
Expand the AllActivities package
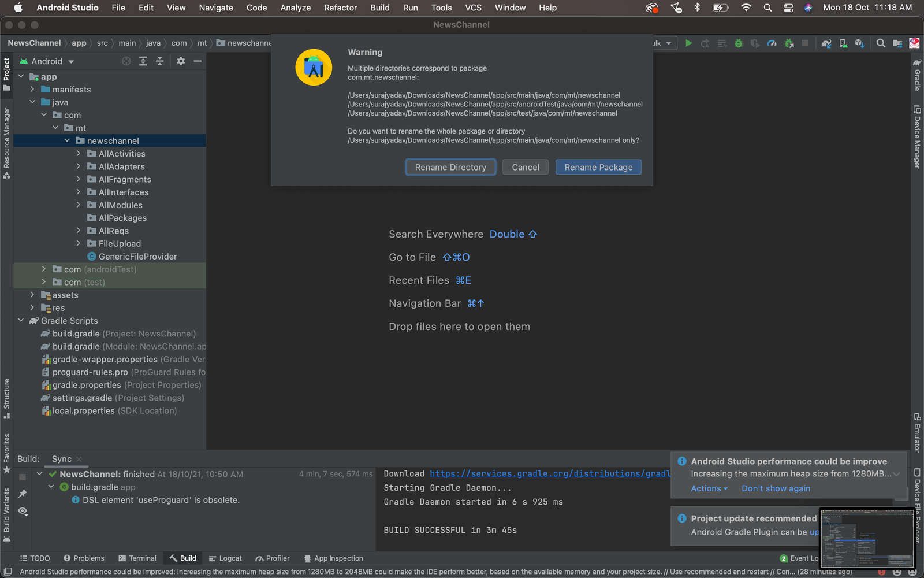point(79,154)
